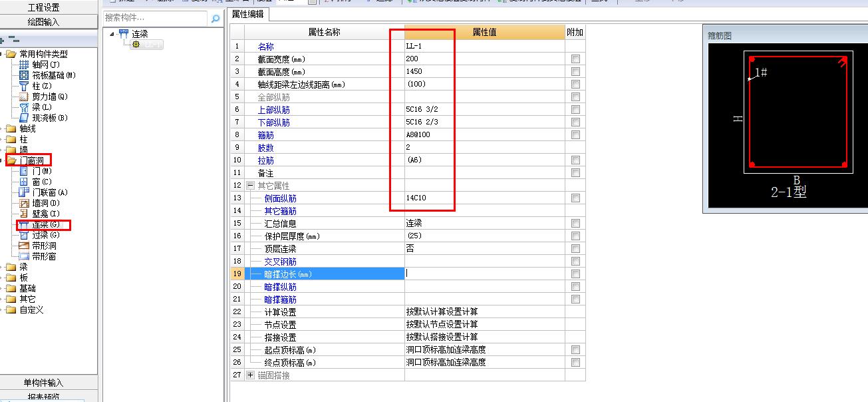Select 门(M) door component
Screen dimensions: 868x402
pos(36,171)
